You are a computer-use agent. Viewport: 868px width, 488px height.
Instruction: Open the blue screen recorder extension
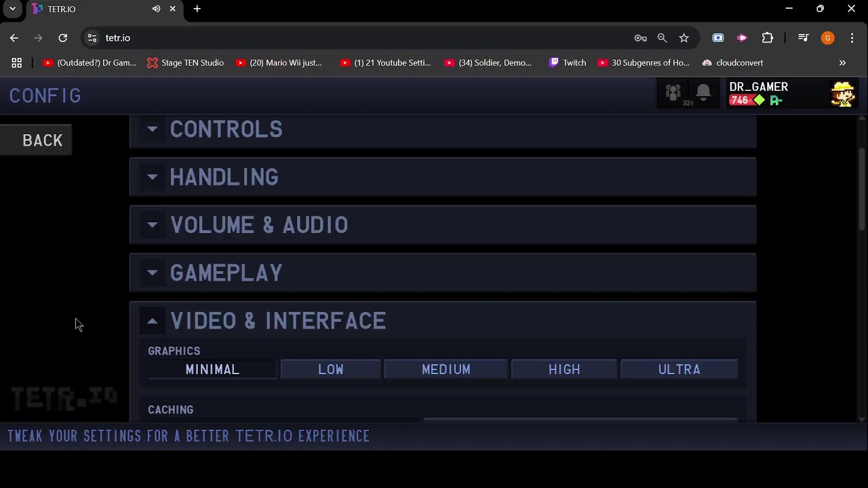tap(718, 38)
